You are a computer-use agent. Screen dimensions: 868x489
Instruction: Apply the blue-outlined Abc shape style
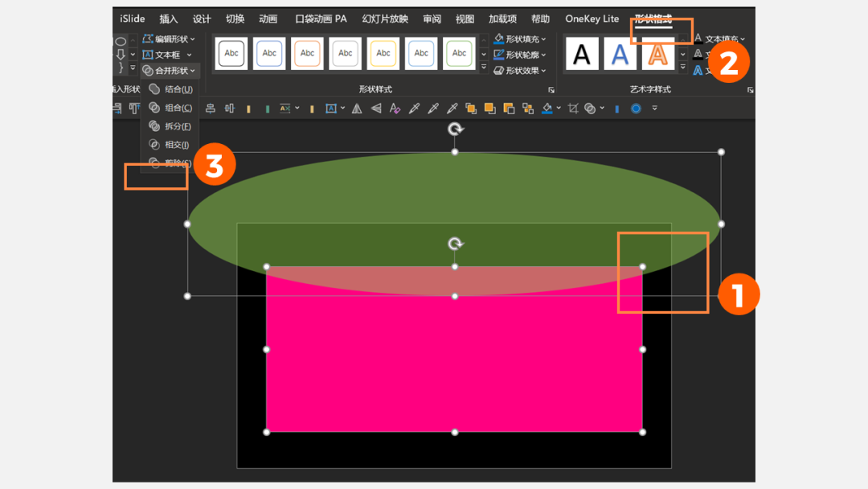tap(269, 54)
